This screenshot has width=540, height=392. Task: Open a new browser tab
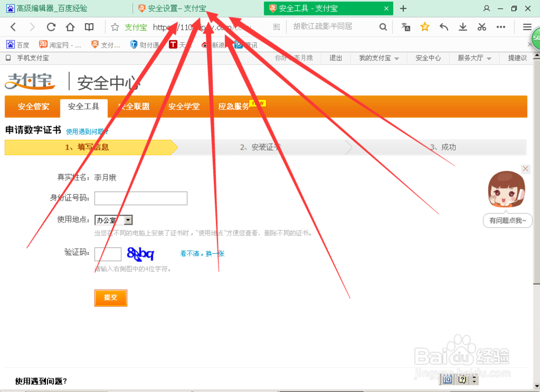[x=403, y=8]
